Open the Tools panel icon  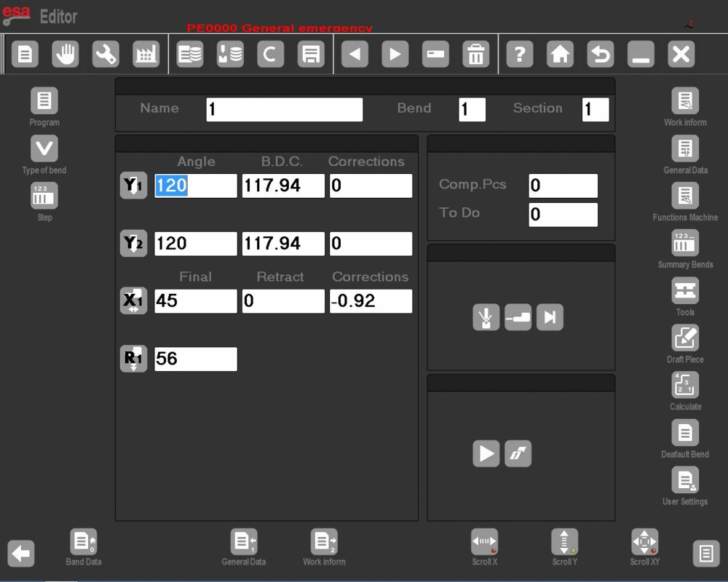click(x=685, y=291)
